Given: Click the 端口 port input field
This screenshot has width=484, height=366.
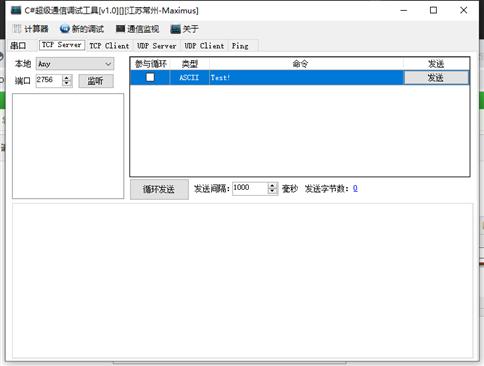Looking at the screenshot, I should [x=49, y=80].
